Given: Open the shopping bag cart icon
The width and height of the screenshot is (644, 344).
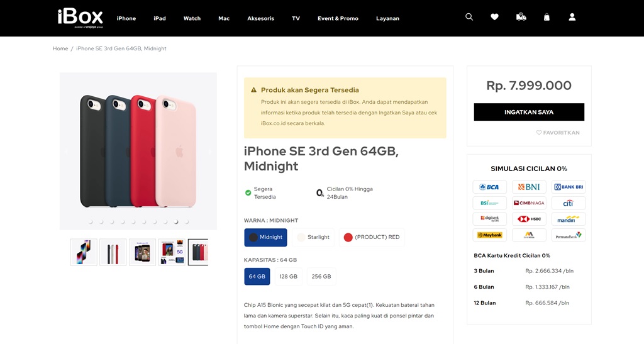Looking at the screenshot, I should tap(547, 17).
